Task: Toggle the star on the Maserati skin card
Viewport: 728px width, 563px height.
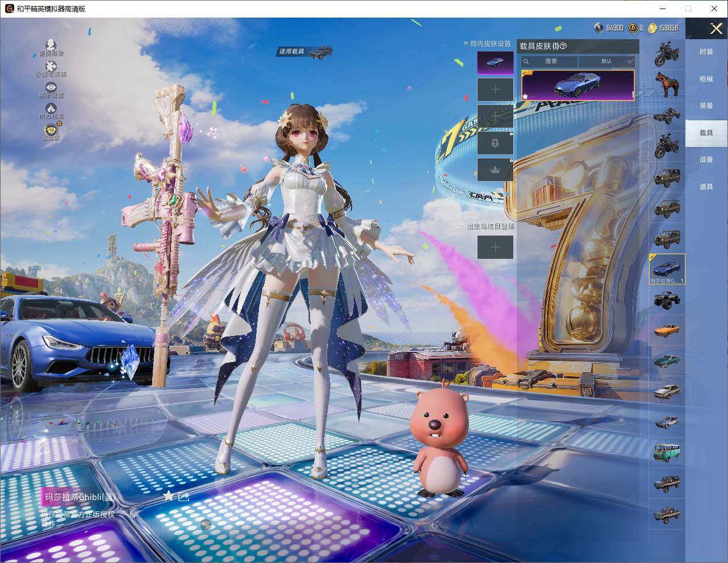Action: point(525,96)
